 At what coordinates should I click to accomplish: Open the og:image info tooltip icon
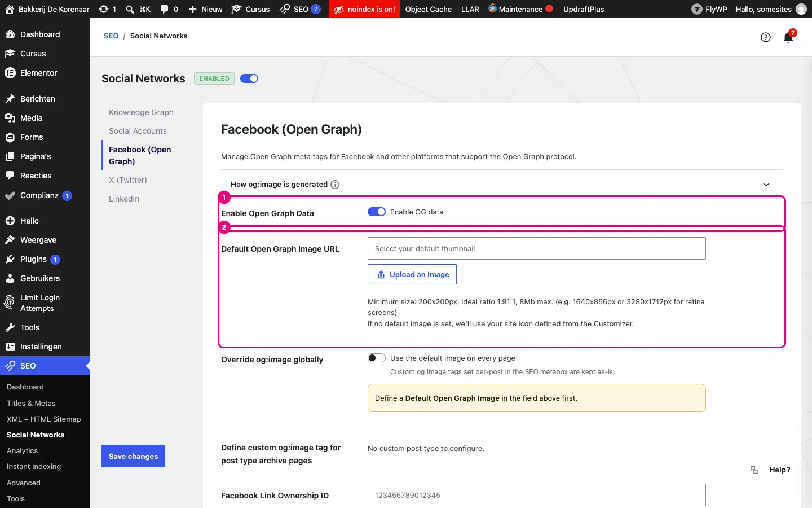[x=335, y=185]
